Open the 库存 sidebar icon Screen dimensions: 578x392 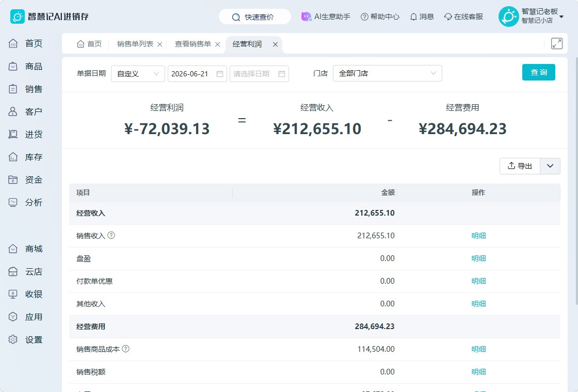(x=13, y=157)
